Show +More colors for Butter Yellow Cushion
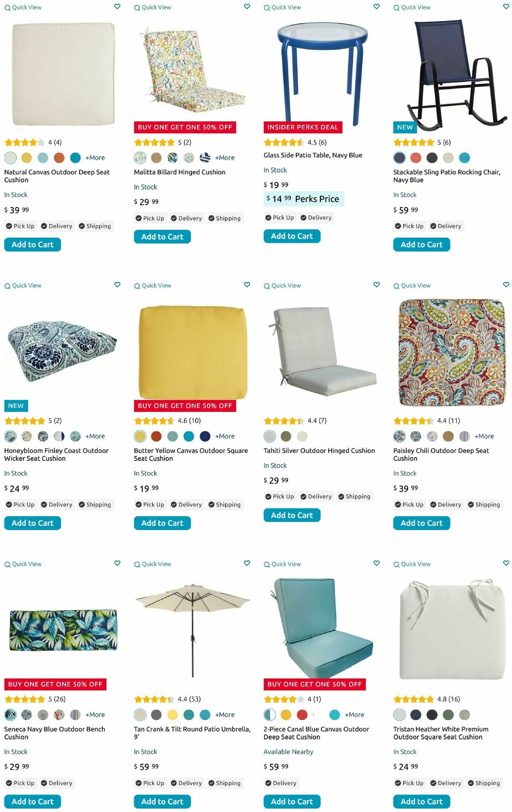512x812 pixels. coord(225,436)
